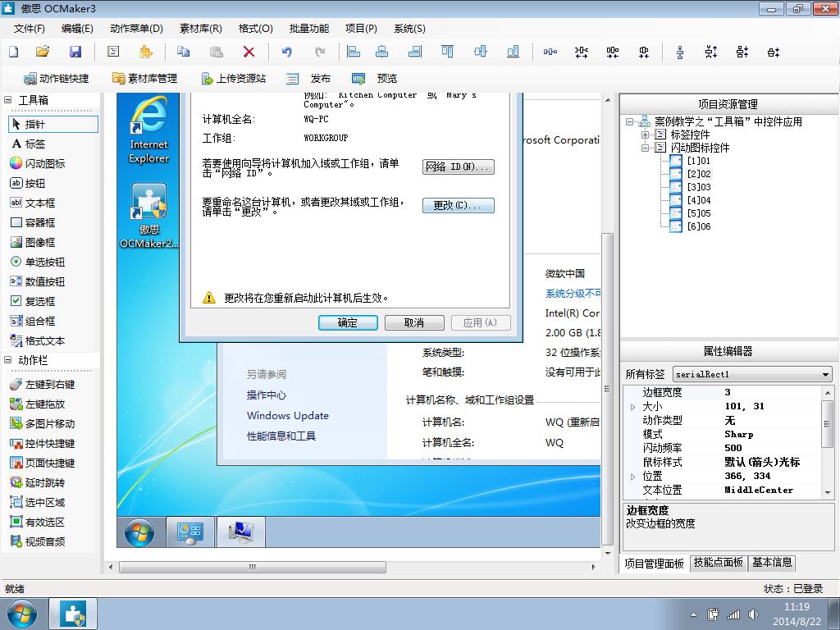Open the 批量功能 menu
The width and height of the screenshot is (840, 630).
coord(309,29)
